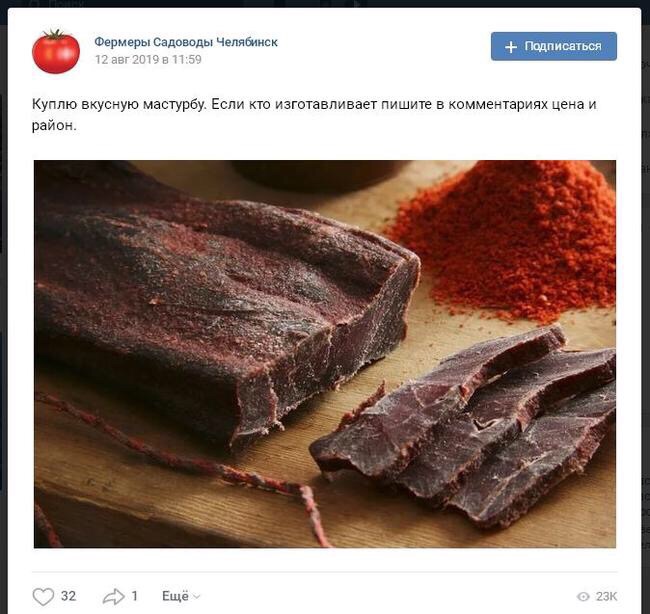Click the word район in post text

[53, 126]
